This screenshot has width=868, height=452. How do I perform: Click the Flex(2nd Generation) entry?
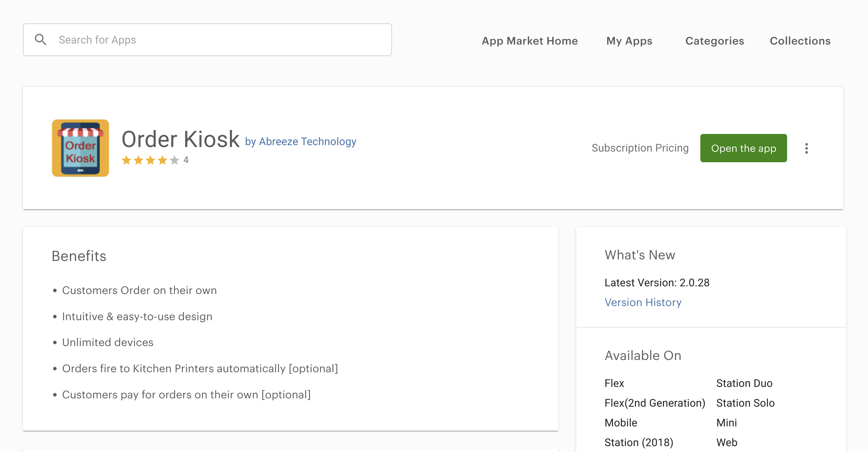pyautogui.click(x=655, y=403)
